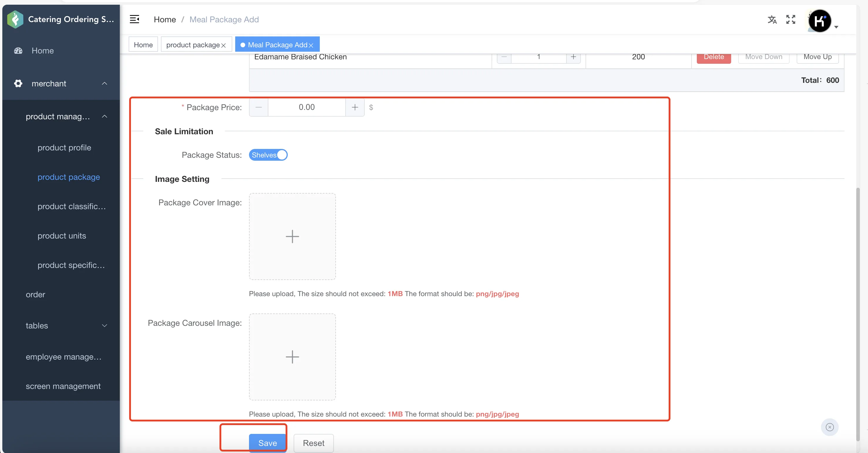868x453 pixels.
Task: Click the circular close icon at bottom right
Action: click(830, 427)
